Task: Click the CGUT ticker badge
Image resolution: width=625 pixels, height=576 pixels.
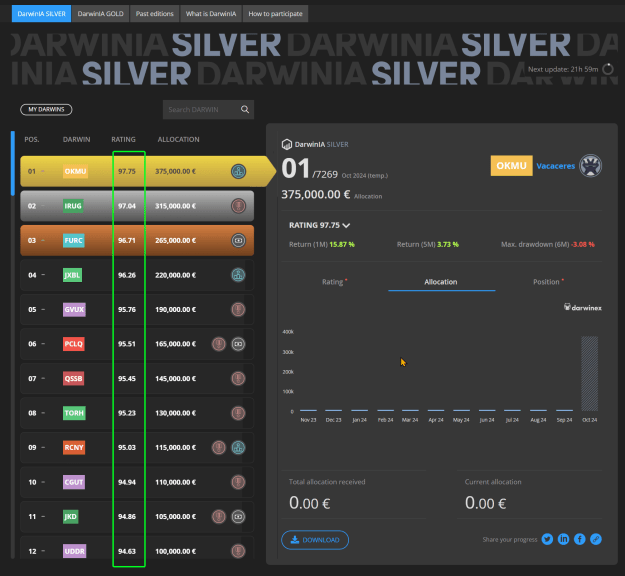Action: [x=74, y=482]
